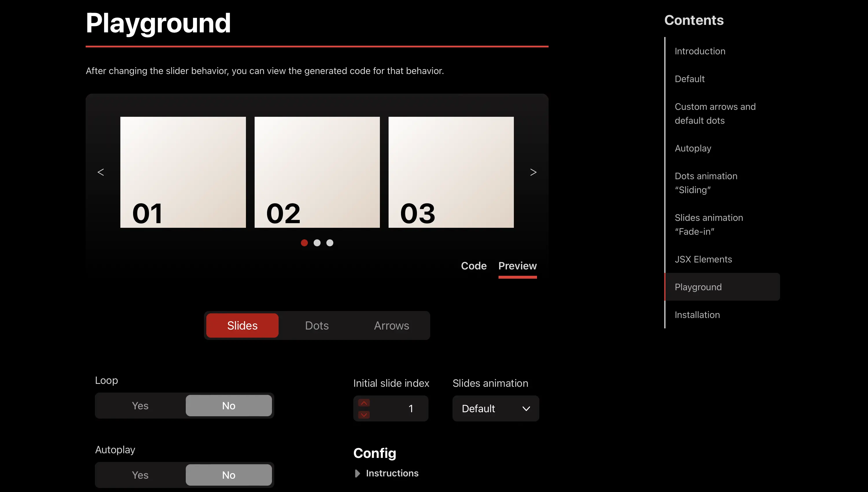Select the Dots settings tab
The height and width of the screenshot is (492, 868).
coord(317,325)
